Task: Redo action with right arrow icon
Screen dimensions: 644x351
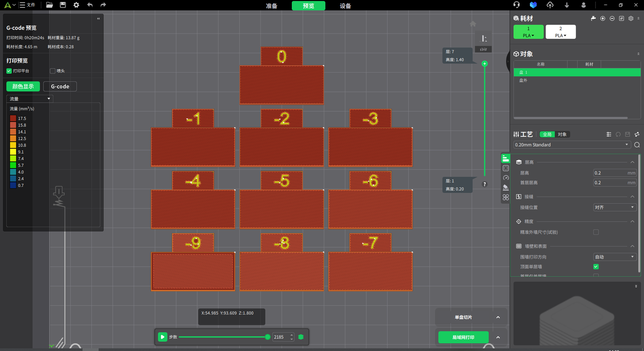Action: point(103,5)
